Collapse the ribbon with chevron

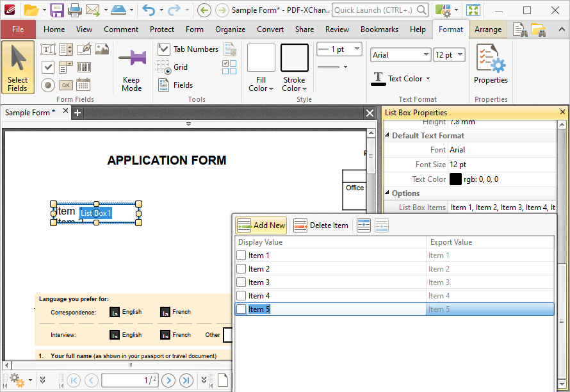click(x=562, y=30)
